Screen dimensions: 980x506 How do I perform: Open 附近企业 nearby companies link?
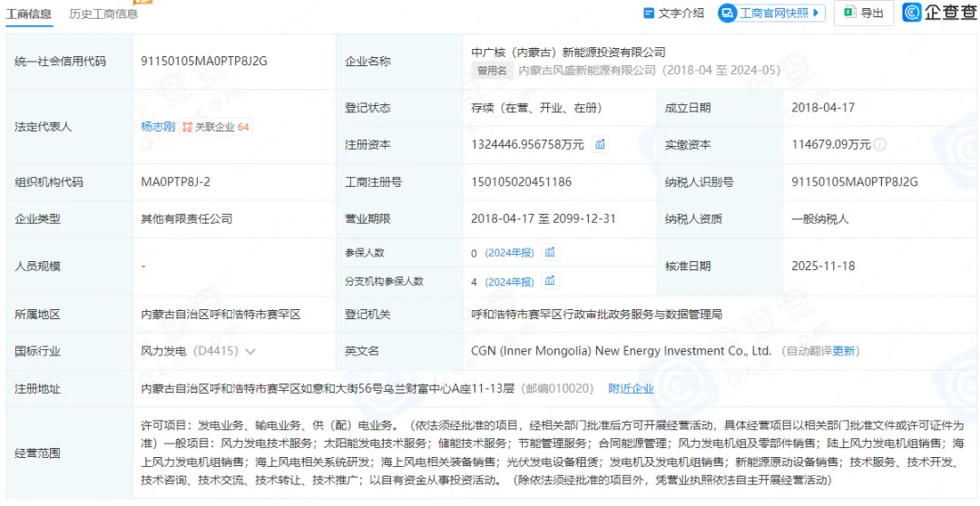click(x=632, y=388)
